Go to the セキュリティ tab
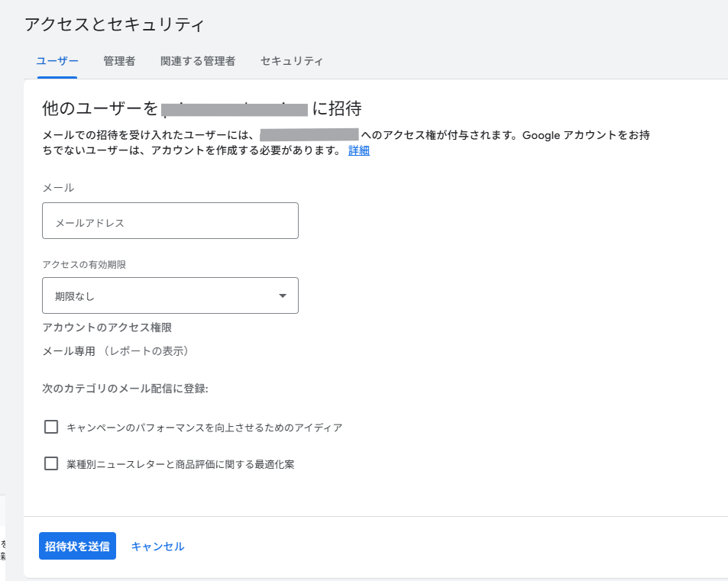The width and height of the screenshot is (728, 581). [x=291, y=61]
